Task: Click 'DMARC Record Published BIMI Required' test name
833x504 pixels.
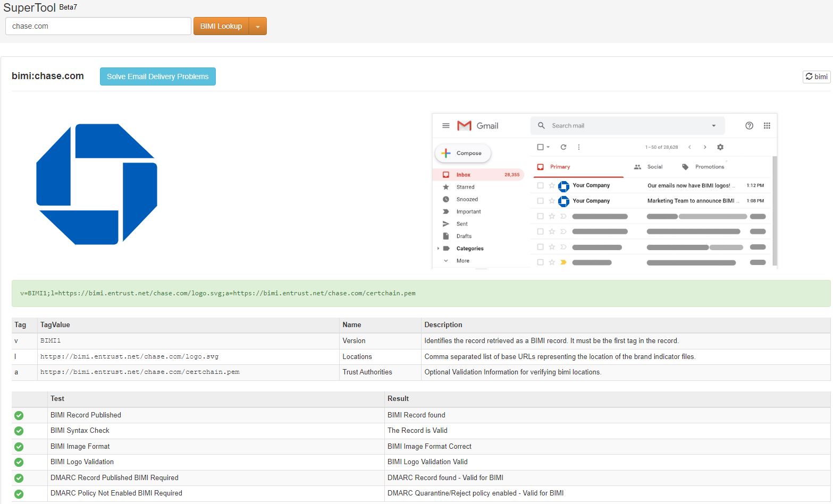Action: [x=114, y=478]
